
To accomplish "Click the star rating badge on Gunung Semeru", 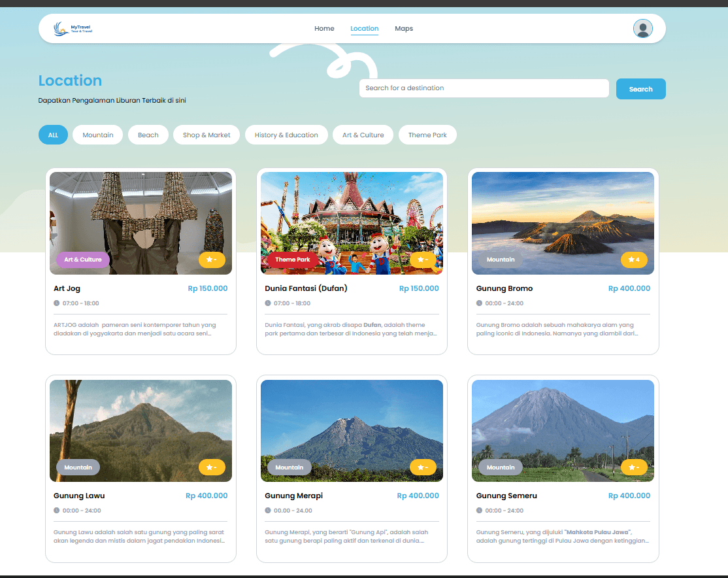I will point(634,467).
